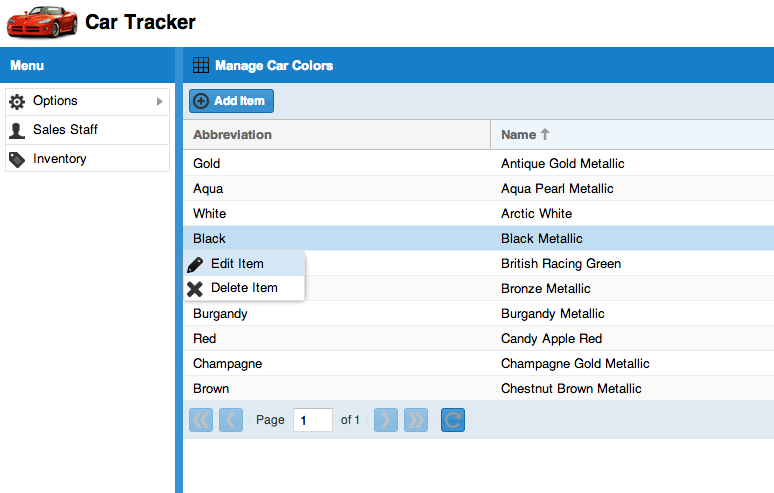Choose Delete Item from the context menu
The width and height of the screenshot is (774, 493).
click(x=244, y=288)
